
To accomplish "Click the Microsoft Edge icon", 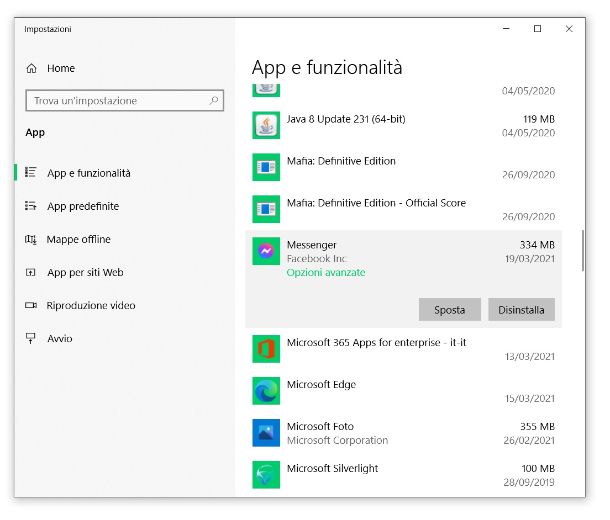I will click(x=266, y=391).
